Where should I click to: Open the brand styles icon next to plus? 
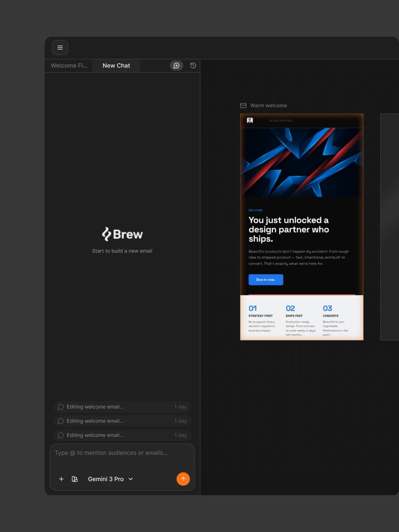(75, 479)
